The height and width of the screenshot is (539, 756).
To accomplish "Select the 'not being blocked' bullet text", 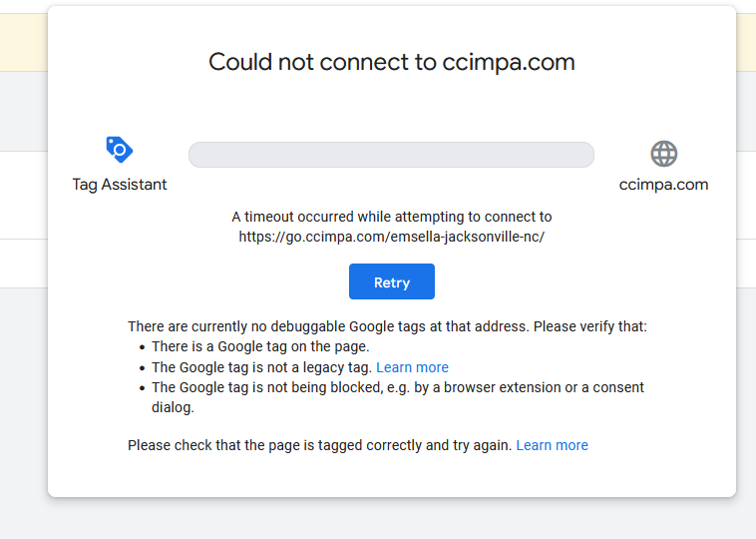I will click(398, 397).
